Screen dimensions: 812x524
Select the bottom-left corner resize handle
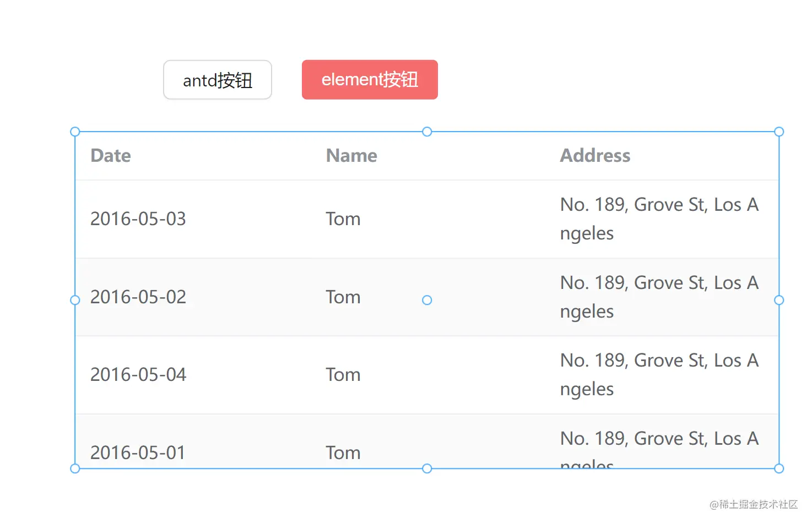click(75, 468)
